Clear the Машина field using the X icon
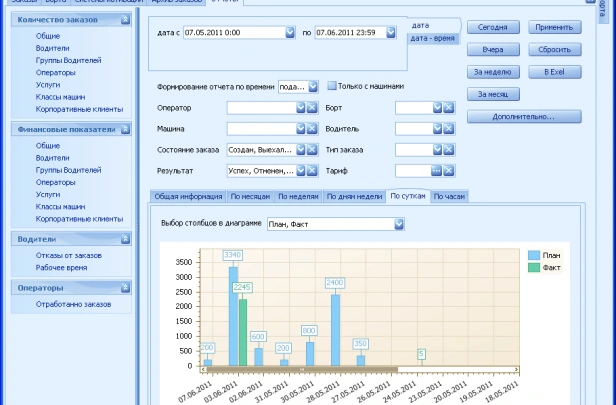 (x=312, y=129)
